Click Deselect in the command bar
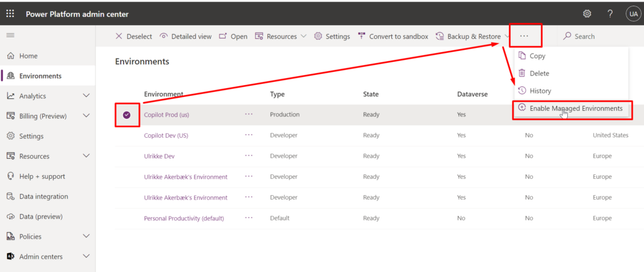The height and width of the screenshot is (272, 644). coord(133,36)
